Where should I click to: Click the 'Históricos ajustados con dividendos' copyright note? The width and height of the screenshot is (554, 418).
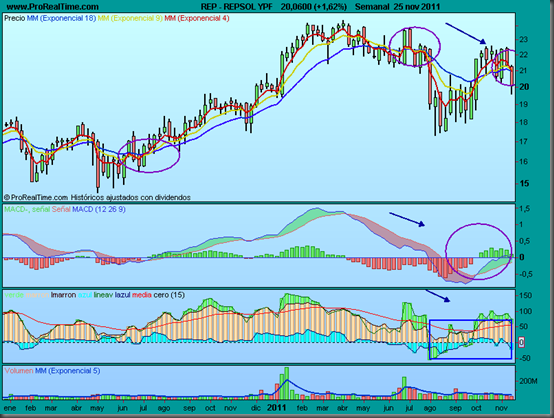(x=130, y=197)
